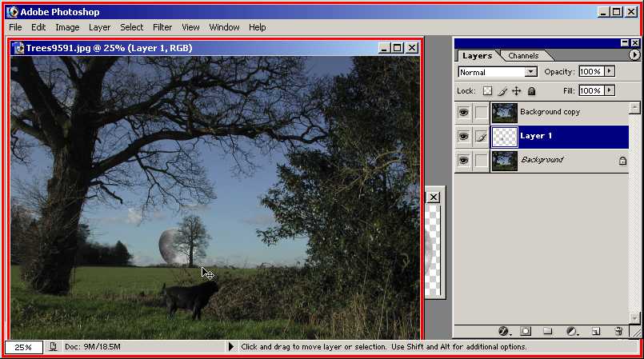
Task: Open the Layers palette flyout menu
Action: pyautogui.click(x=634, y=55)
